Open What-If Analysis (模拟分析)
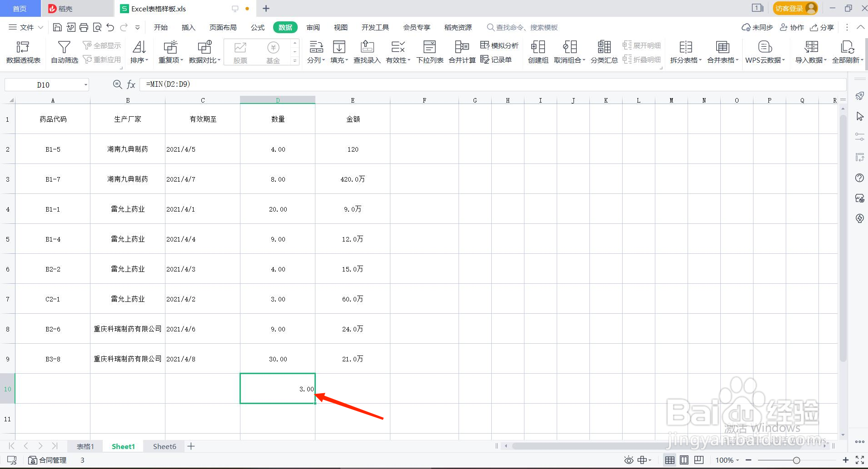This screenshot has height=469, width=868. pyautogui.click(x=499, y=45)
